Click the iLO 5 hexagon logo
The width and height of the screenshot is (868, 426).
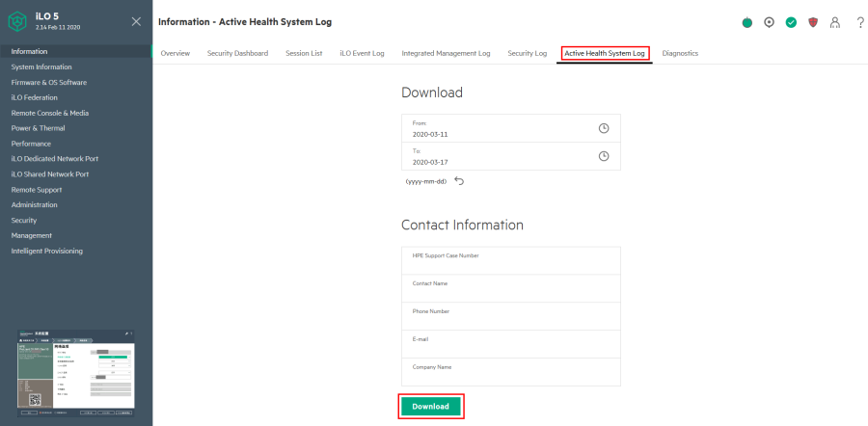(19, 21)
